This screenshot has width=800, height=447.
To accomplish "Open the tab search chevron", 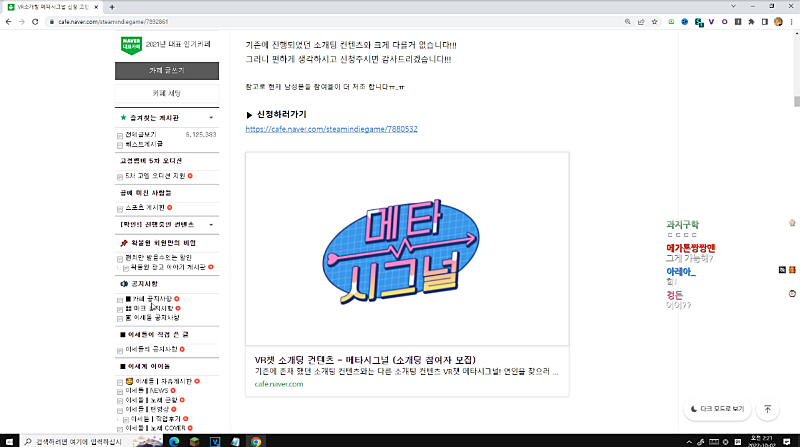I will [733, 7].
